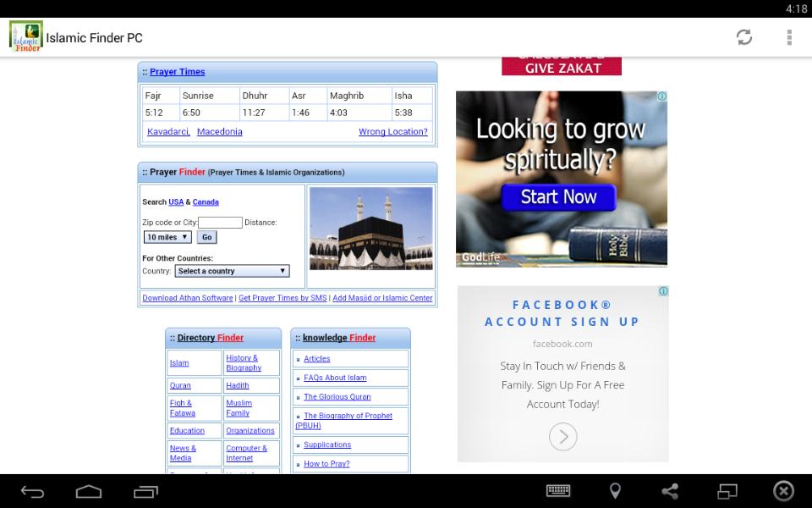Click the Sunrise time 6:50 cell

(x=210, y=113)
